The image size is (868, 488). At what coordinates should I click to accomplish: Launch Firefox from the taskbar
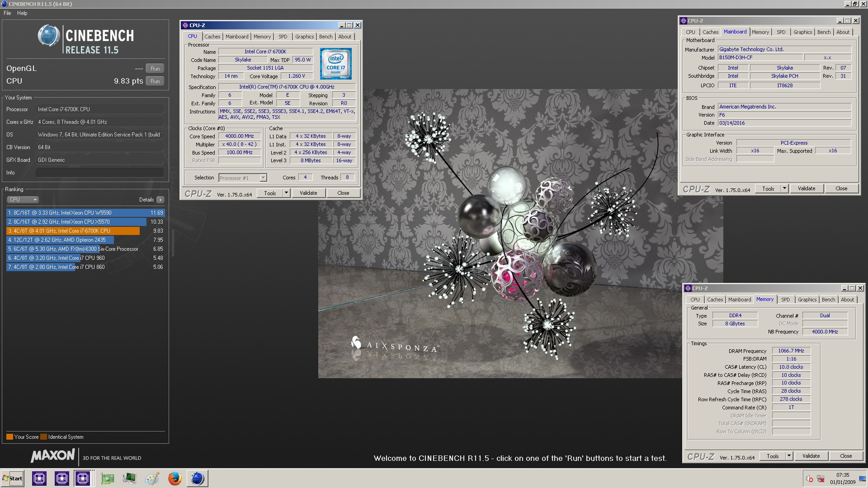point(175,479)
